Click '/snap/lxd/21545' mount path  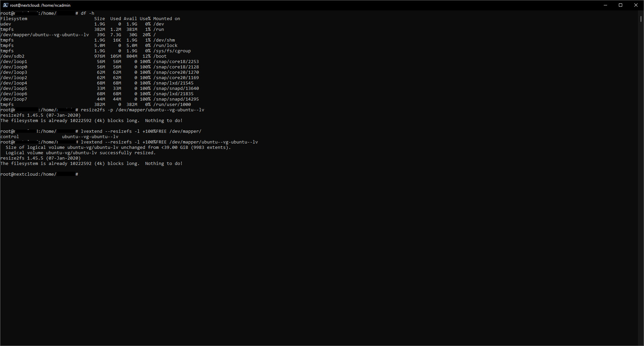pos(173,83)
